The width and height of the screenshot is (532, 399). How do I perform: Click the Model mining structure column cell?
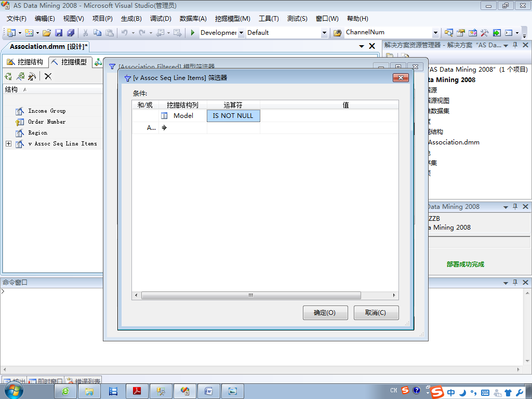183,116
